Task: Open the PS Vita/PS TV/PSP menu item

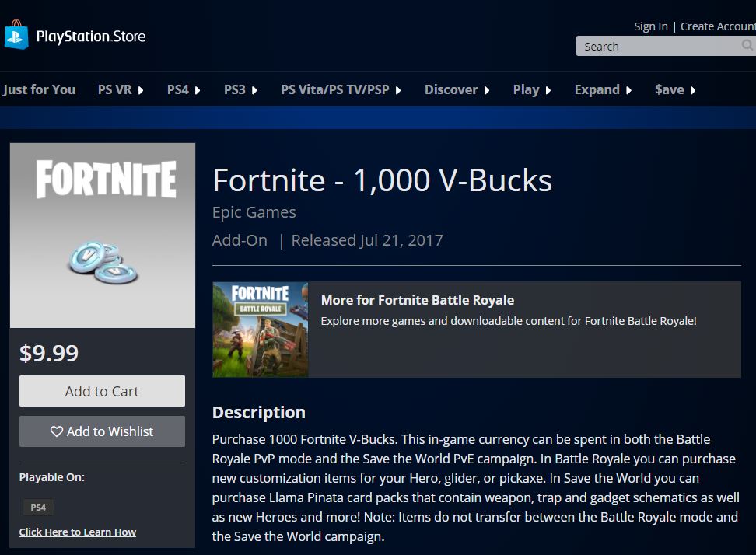Action: [x=335, y=89]
